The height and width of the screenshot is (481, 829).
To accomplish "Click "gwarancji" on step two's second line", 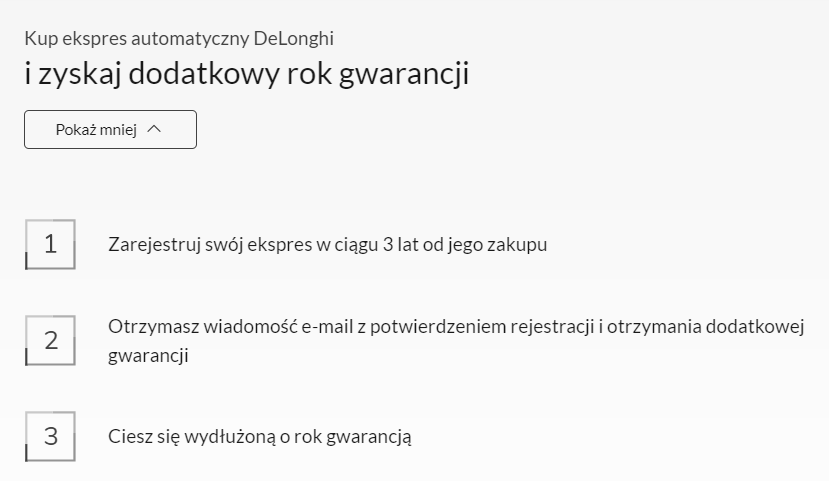I will click(149, 356).
